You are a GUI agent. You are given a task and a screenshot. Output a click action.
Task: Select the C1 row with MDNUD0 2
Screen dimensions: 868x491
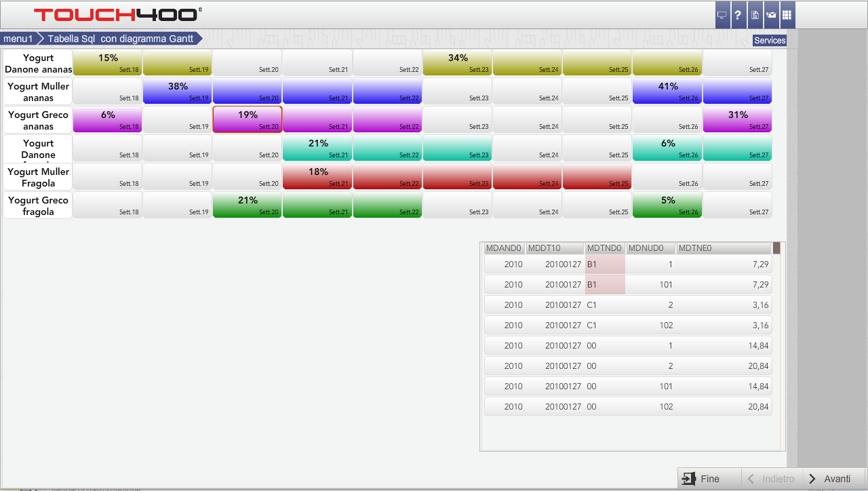(628, 305)
